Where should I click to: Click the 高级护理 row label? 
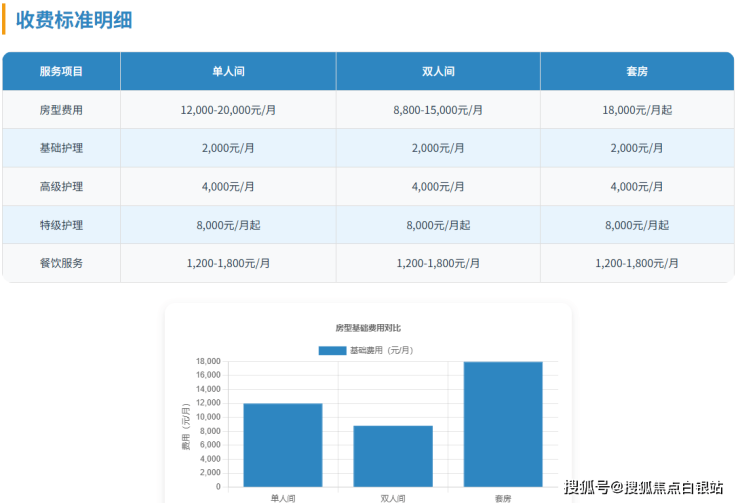click(x=61, y=186)
